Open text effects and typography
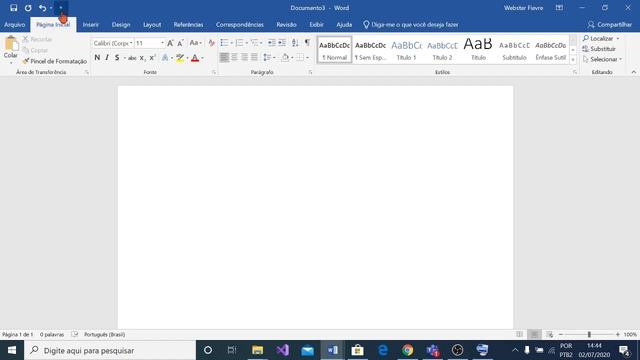Screen dimensions: 640x360 coord(165,58)
